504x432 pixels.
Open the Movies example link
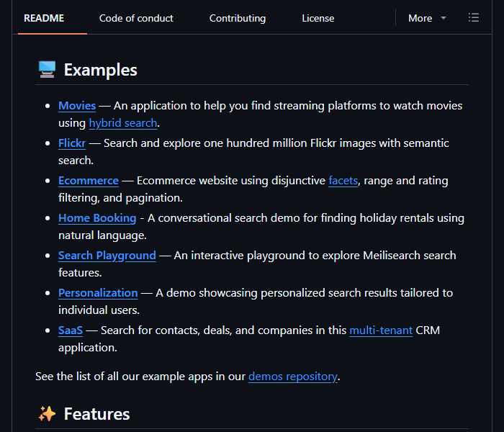(x=77, y=106)
